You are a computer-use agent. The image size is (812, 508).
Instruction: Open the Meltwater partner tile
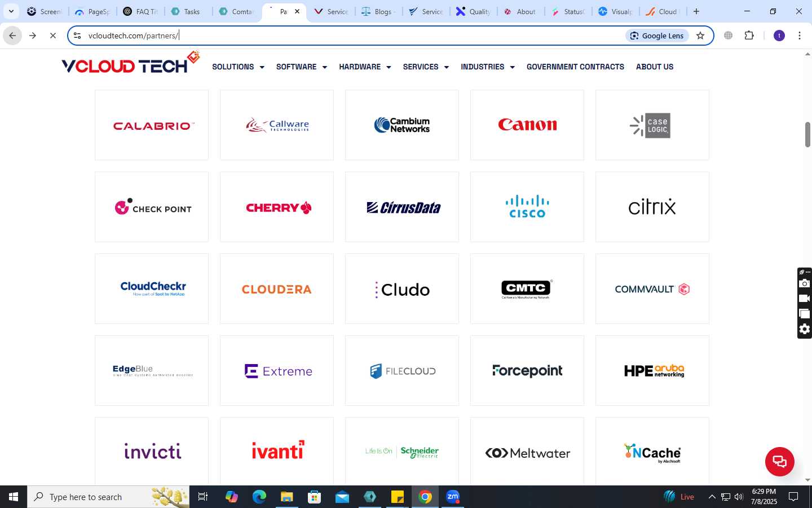pyautogui.click(x=527, y=451)
